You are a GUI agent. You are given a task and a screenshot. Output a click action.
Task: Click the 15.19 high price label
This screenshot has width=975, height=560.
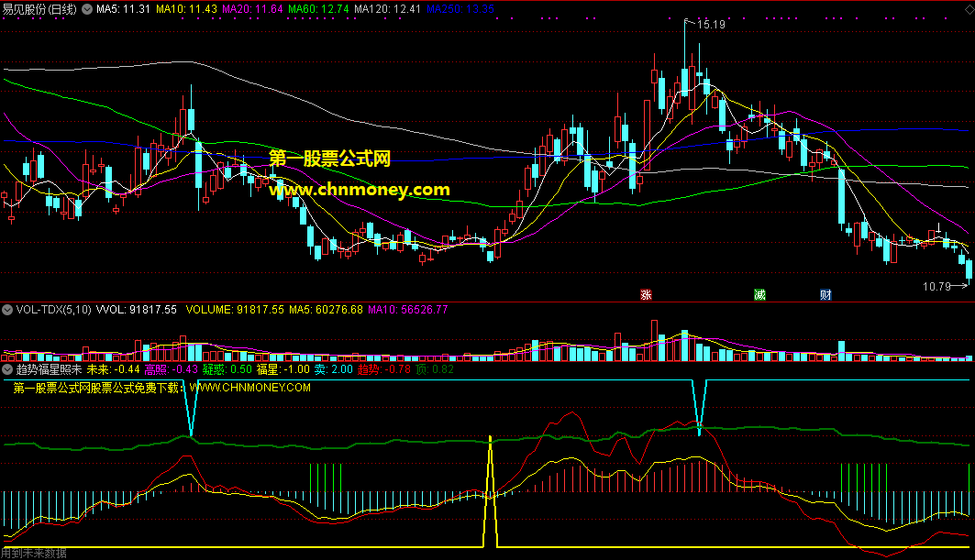coord(711,25)
